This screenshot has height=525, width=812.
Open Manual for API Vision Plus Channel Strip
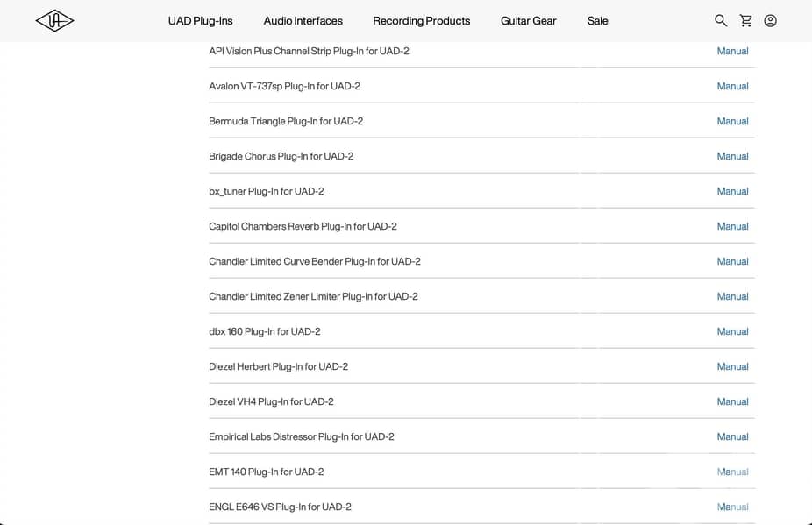[x=732, y=51]
